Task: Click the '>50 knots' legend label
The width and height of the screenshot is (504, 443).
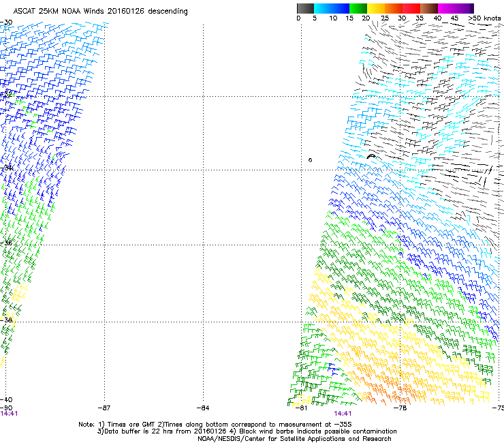Action: [484, 18]
